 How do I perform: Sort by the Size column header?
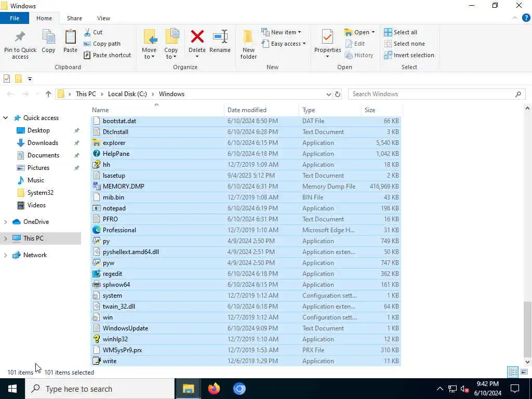point(382,110)
